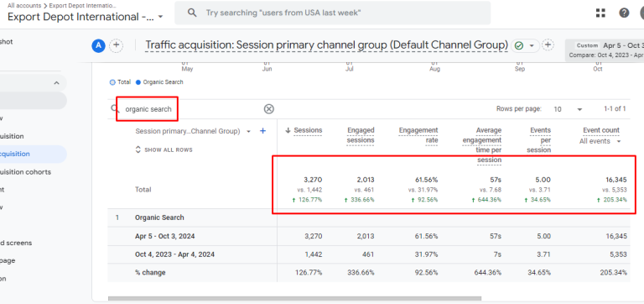Click the search magnifier in top bar
This screenshot has height=304, width=644.
tap(192, 13)
